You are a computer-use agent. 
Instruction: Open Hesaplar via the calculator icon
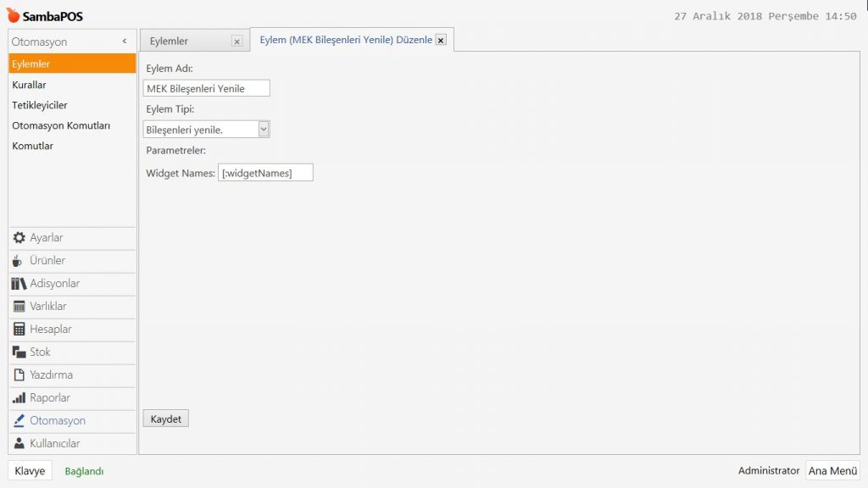[x=19, y=330]
